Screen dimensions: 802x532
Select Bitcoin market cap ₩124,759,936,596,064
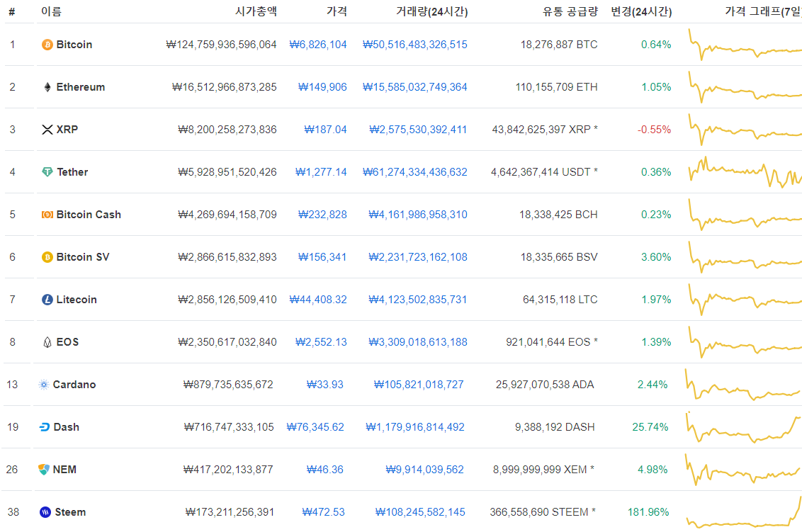pos(221,45)
